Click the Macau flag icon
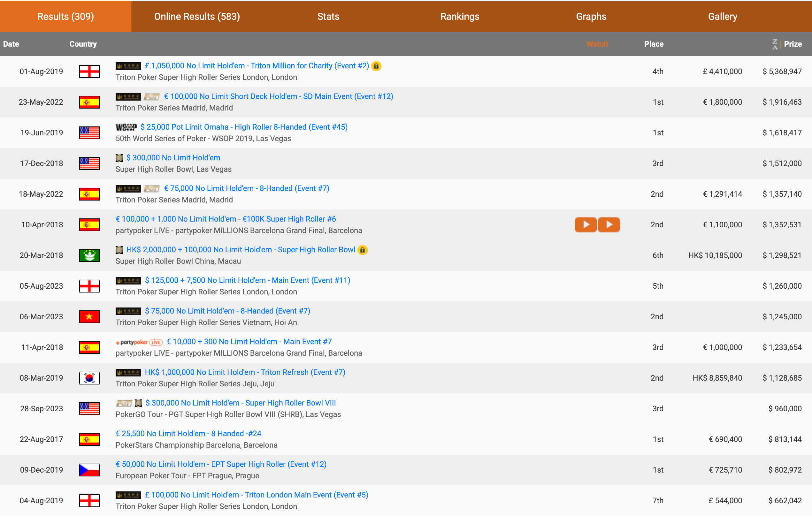 (89, 255)
